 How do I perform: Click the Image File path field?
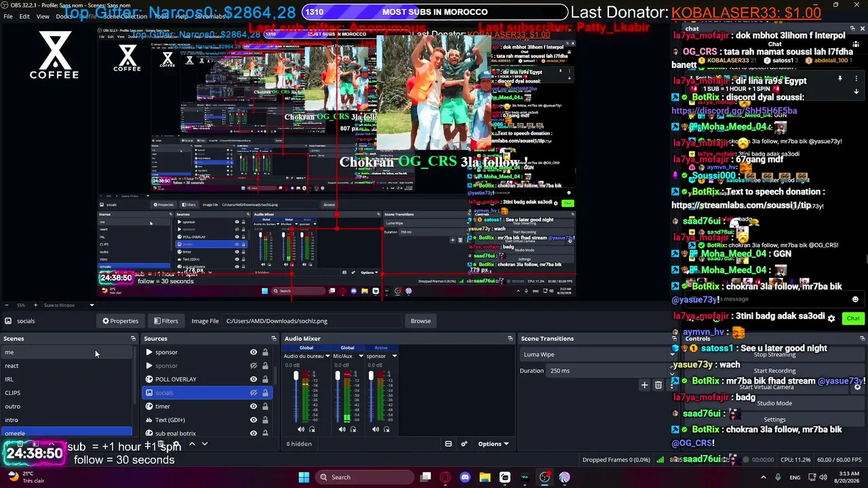click(x=312, y=321)
